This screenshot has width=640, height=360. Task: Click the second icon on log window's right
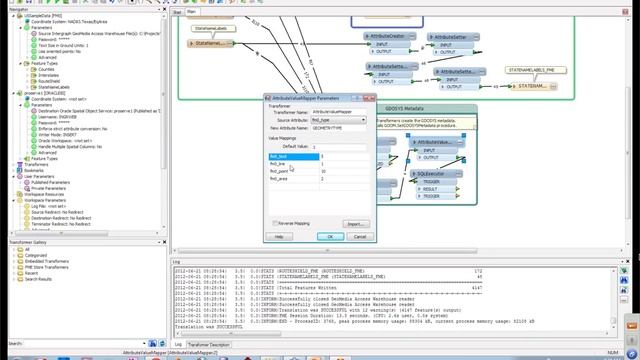point(624,280)
